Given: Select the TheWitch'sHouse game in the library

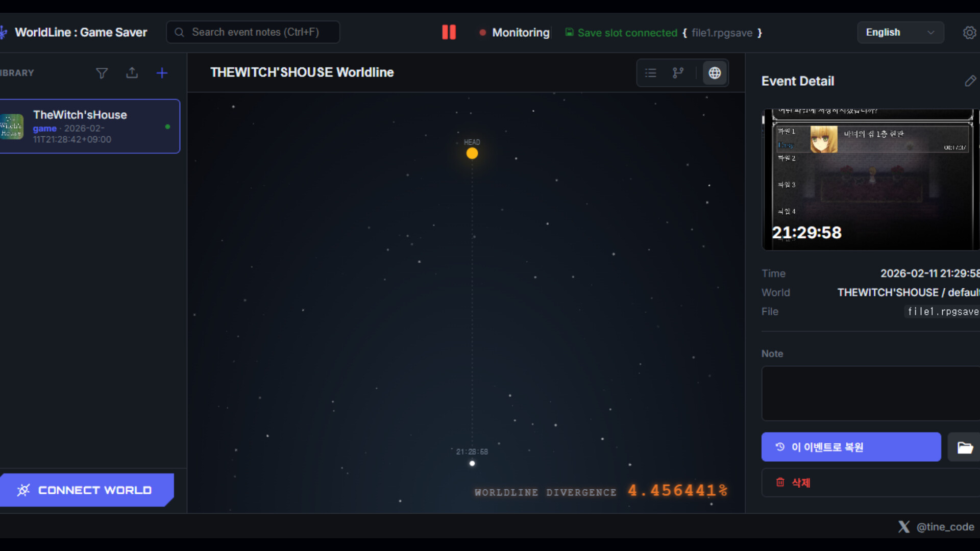Looking at the screenshot, I should pyautogui.click(x=90, y=126).
